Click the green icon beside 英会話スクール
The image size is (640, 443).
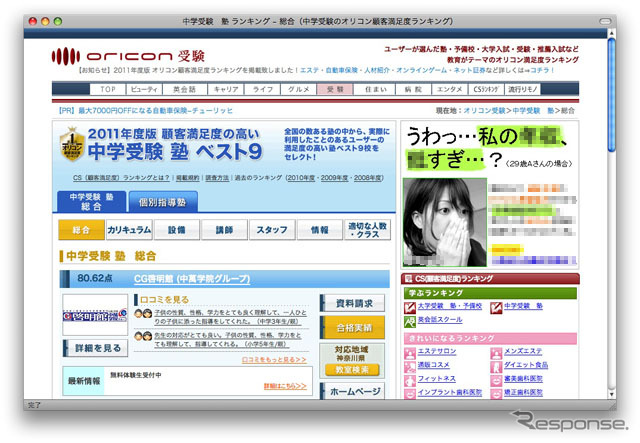point(410,322)
